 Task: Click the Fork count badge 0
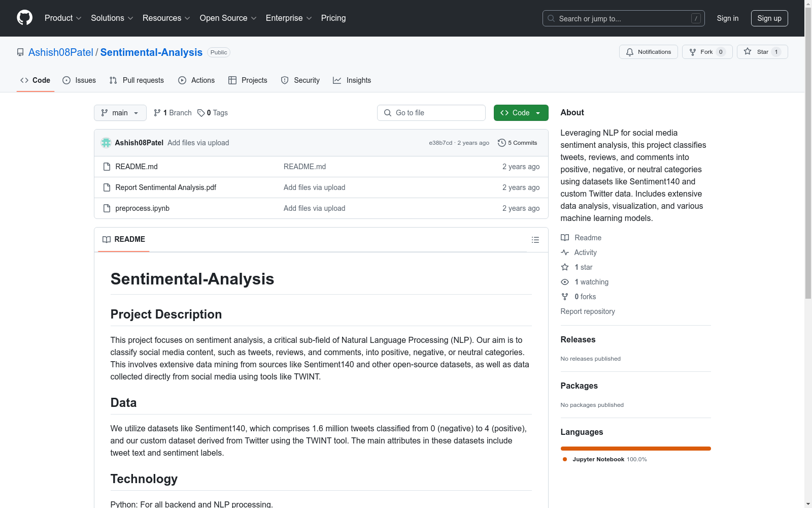[x=721, y=52]
